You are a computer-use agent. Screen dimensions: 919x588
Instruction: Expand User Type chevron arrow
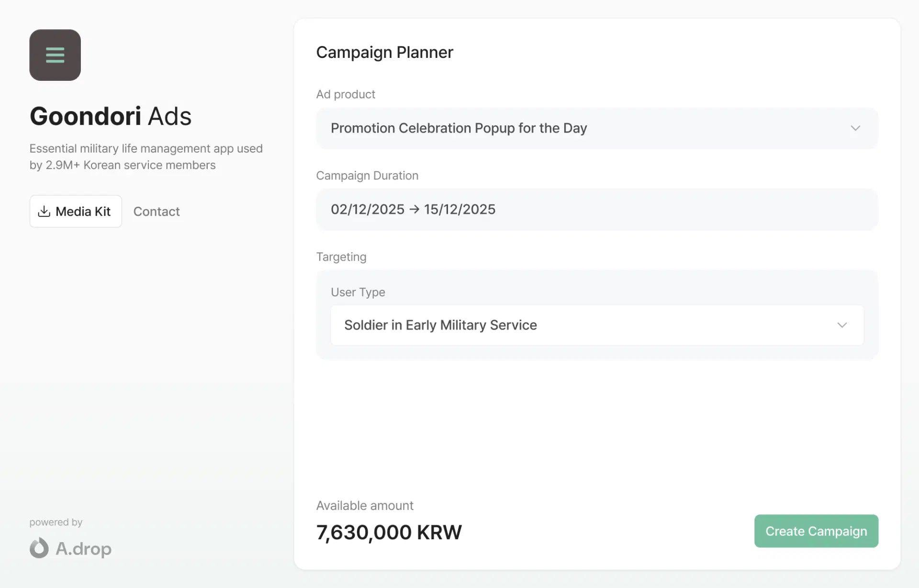(842, 325)
